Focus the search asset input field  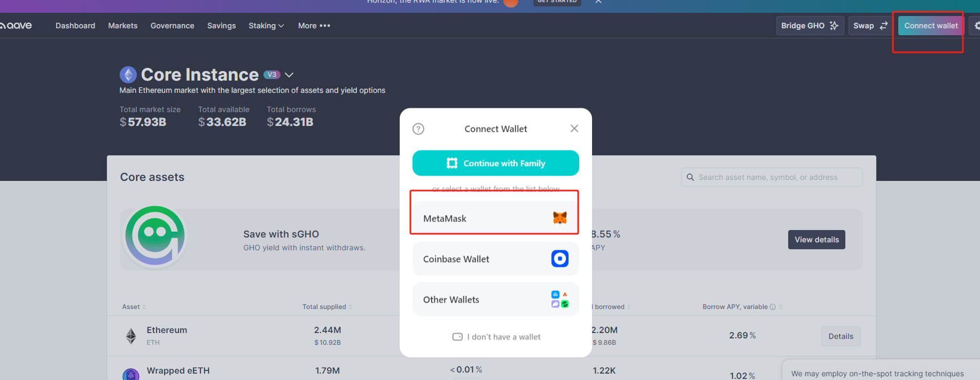(772, 177)
